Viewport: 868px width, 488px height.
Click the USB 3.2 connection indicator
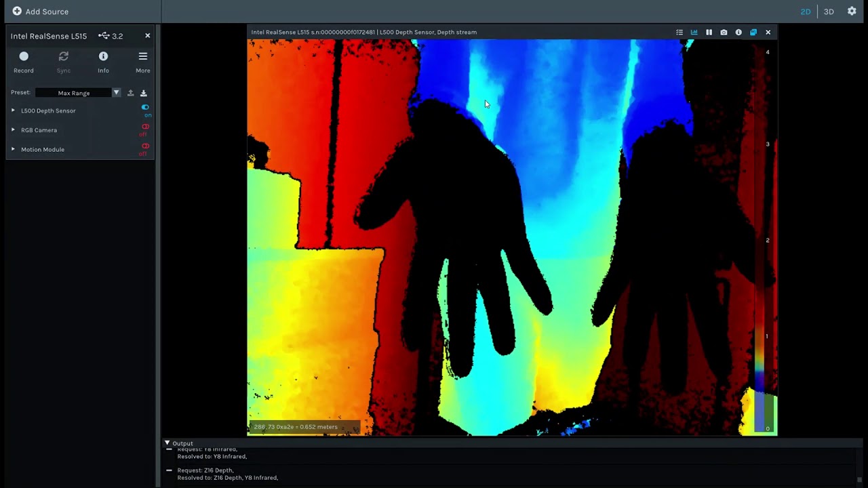tap(111, 36)
